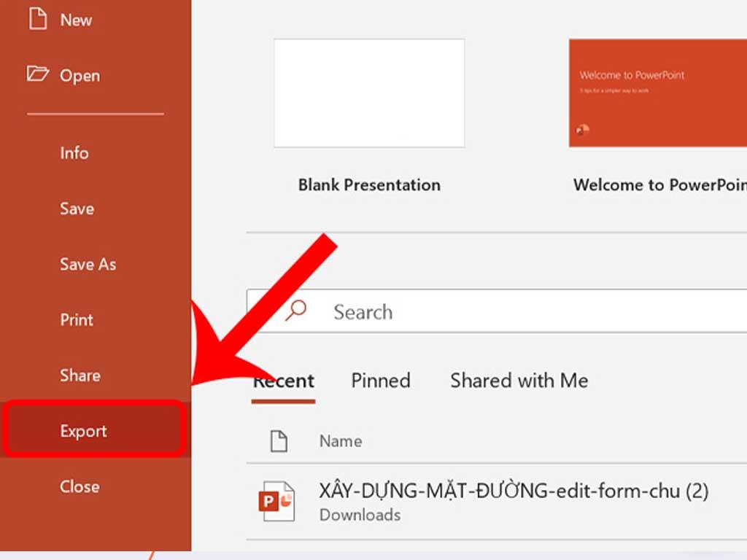Open the Print settings
The height and width of the screenshot is (560, 747).
click(76, 319)
